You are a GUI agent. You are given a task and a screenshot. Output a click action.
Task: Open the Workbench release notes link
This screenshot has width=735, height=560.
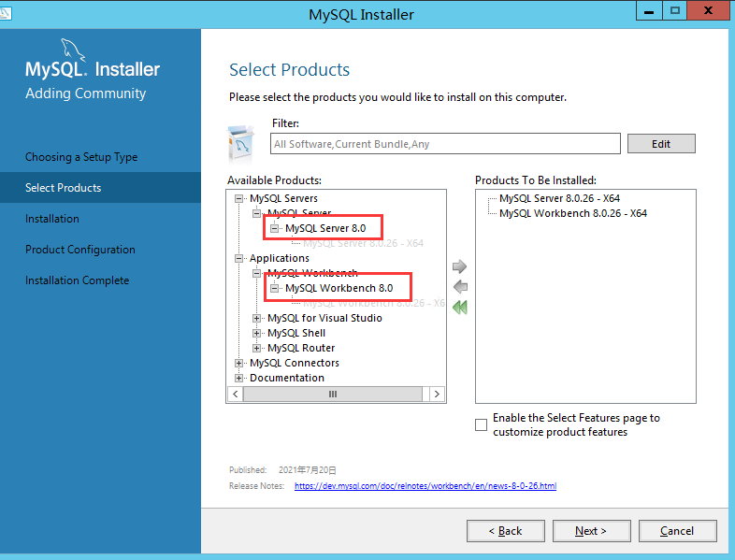click(425, 486)
